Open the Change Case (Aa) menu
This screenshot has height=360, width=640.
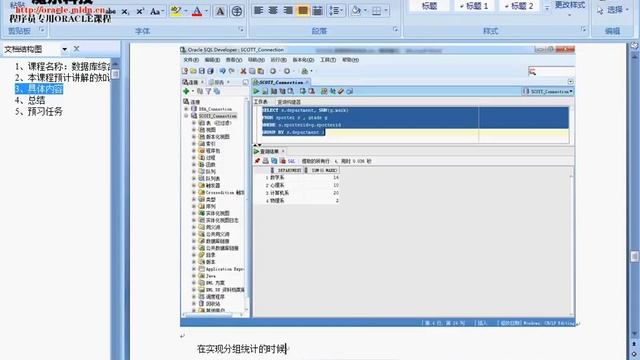[156, 11]
